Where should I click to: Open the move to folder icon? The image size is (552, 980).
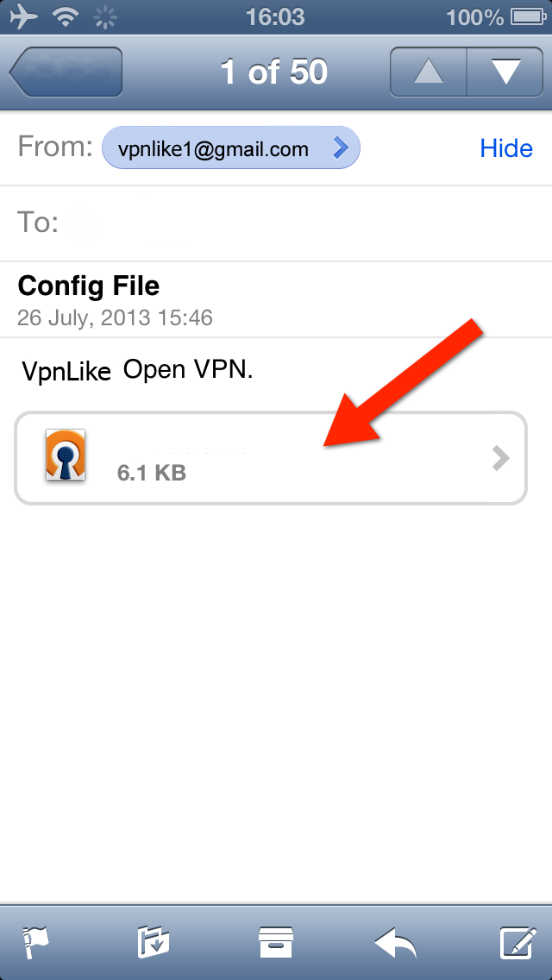click(x=154, y=942)
